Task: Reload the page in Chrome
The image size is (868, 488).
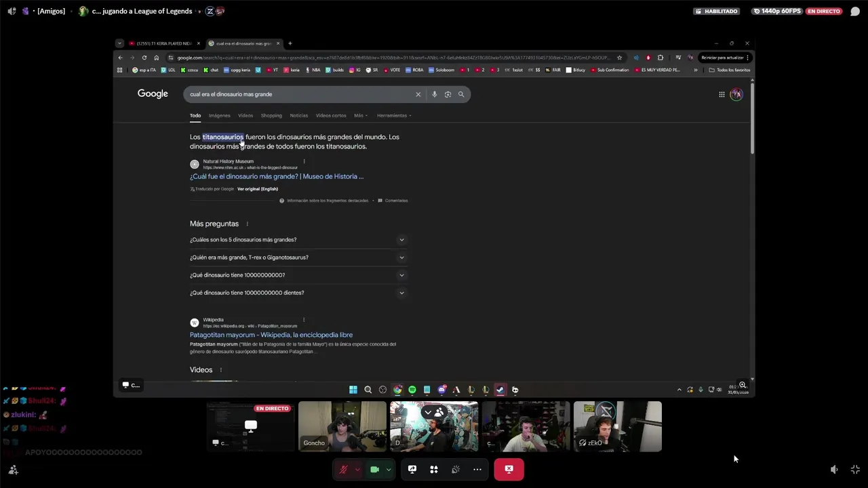Action: click(144, 58)
